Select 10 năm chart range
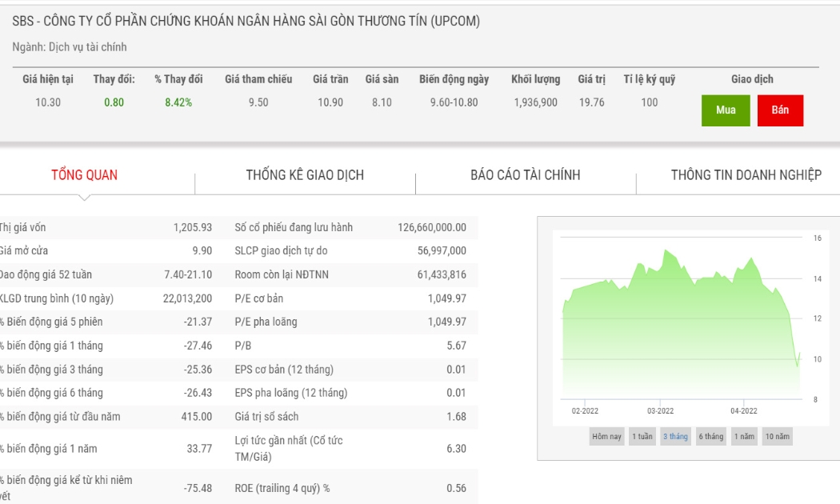 pyautogui.click(x=777, y=437)
